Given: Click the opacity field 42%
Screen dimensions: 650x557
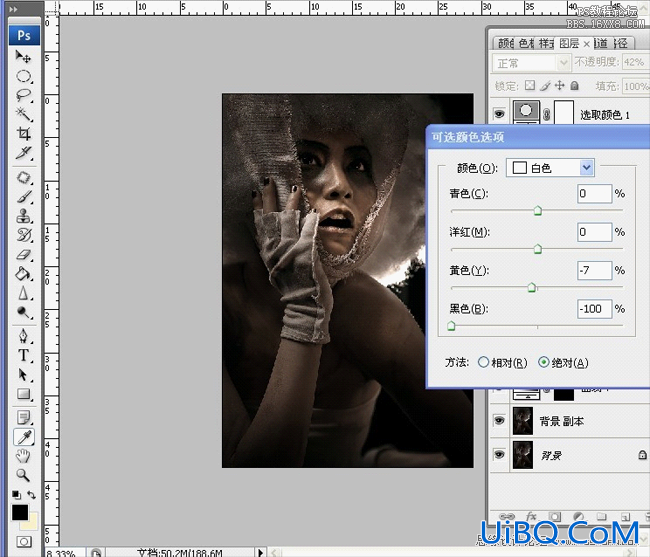Looking at the screenshot, I should click(635, 62).
